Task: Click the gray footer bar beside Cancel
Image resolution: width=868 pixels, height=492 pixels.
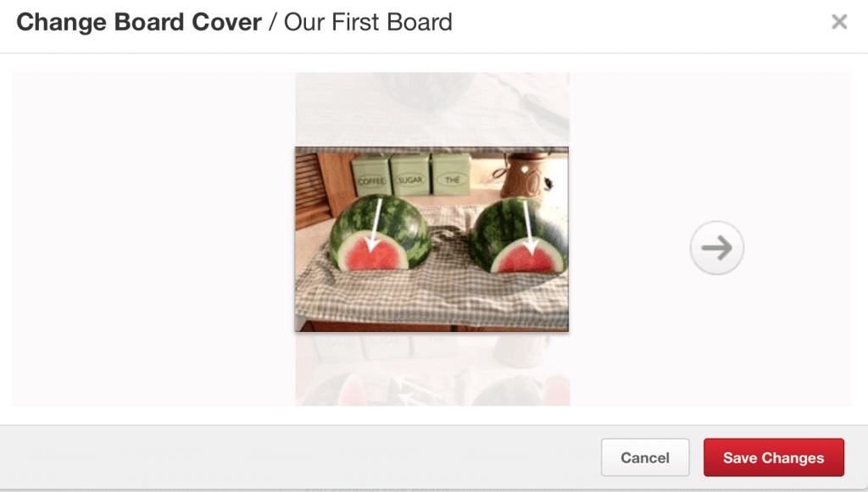Action: click(x=301, y=457)
